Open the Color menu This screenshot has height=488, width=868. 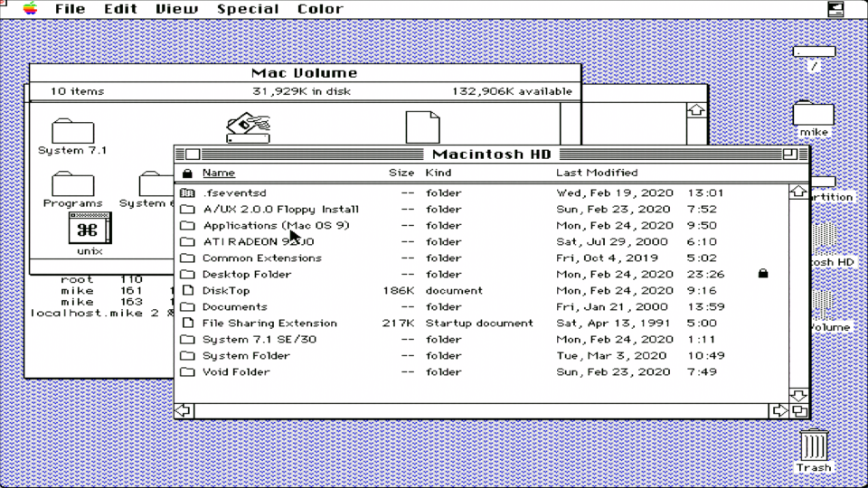(320, 9)
